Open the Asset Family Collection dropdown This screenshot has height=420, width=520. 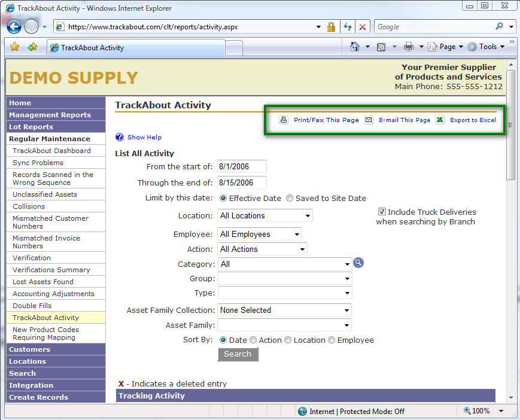pyautogui.click(x=285, y=311)
